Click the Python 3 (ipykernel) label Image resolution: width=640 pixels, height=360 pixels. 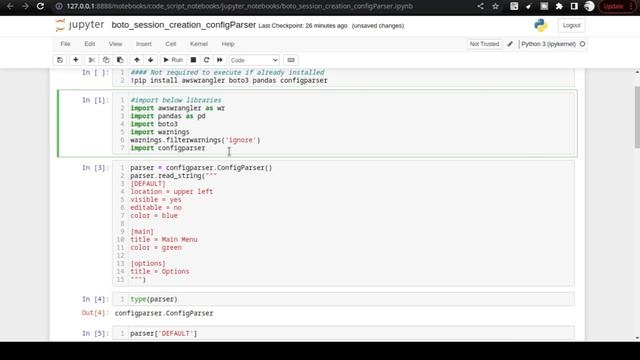[x=548, y=44]
